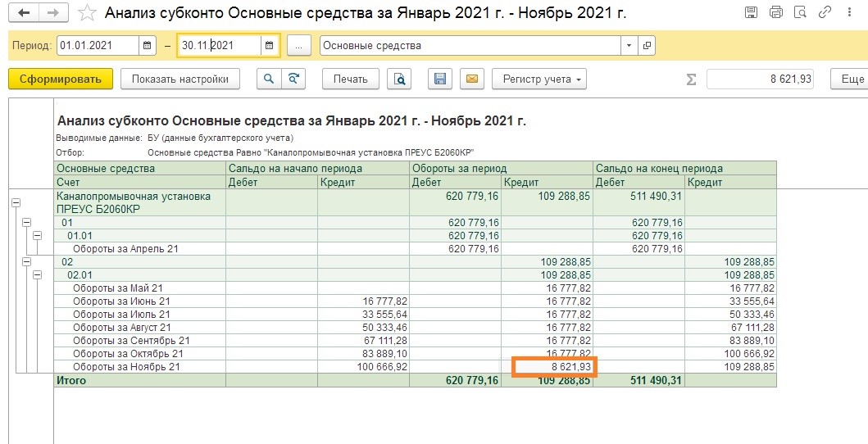Click the 50 333,46 opening credit for Август
Image resolution: width=868 pixels, height=444 pixels.
[363, 328]
